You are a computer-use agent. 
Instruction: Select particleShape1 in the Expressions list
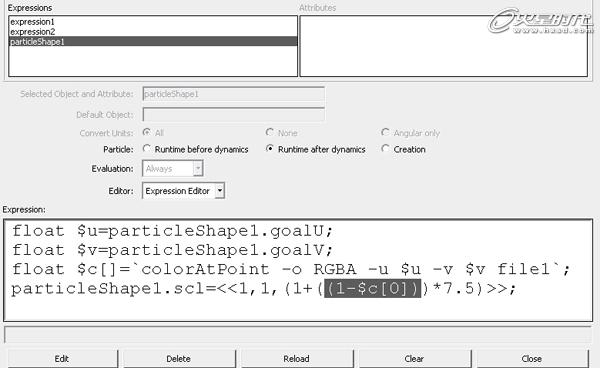[x=153, y=41]
